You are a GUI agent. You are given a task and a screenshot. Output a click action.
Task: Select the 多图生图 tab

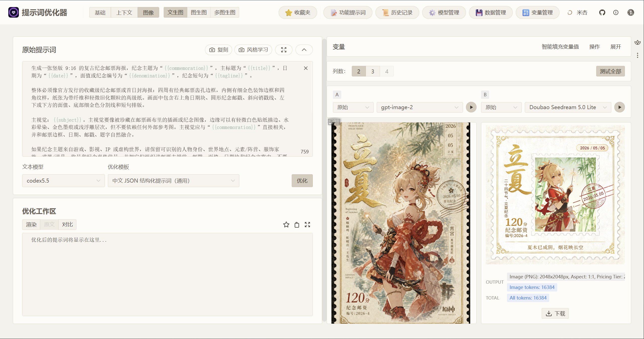(225, 12)
